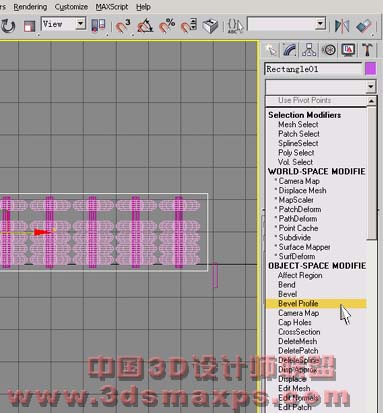
Task: Open the Motion panel tab icon
Action: [329, 50]
